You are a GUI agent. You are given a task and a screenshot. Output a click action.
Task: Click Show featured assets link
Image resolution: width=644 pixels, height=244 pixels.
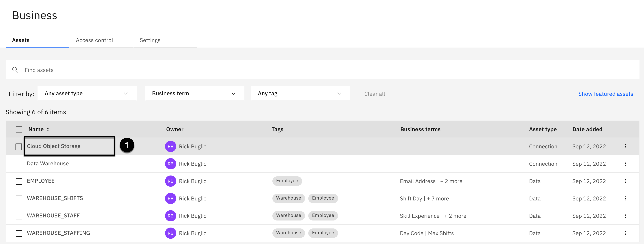click(606, 94)
